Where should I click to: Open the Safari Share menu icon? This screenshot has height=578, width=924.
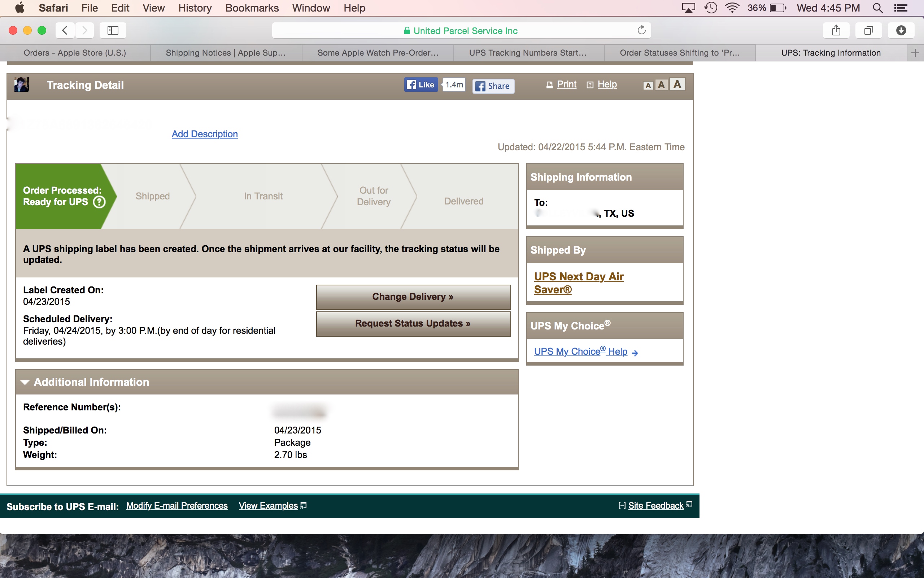point(836,30)
